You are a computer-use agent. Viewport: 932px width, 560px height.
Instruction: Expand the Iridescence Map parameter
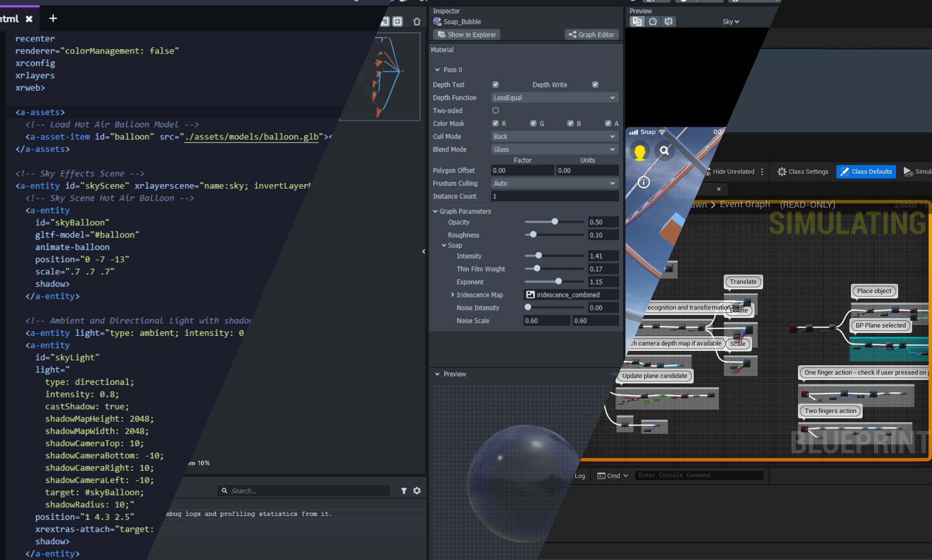coord(452,295)
